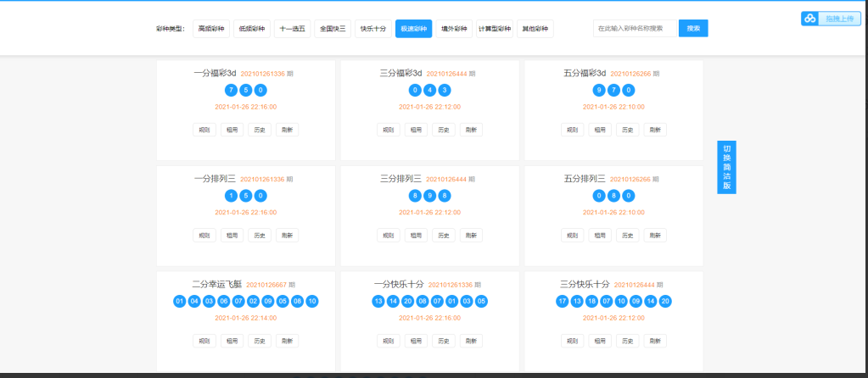Click period number 20210126667
Viewport: 868px width, 378px height.
pos(266,285)
